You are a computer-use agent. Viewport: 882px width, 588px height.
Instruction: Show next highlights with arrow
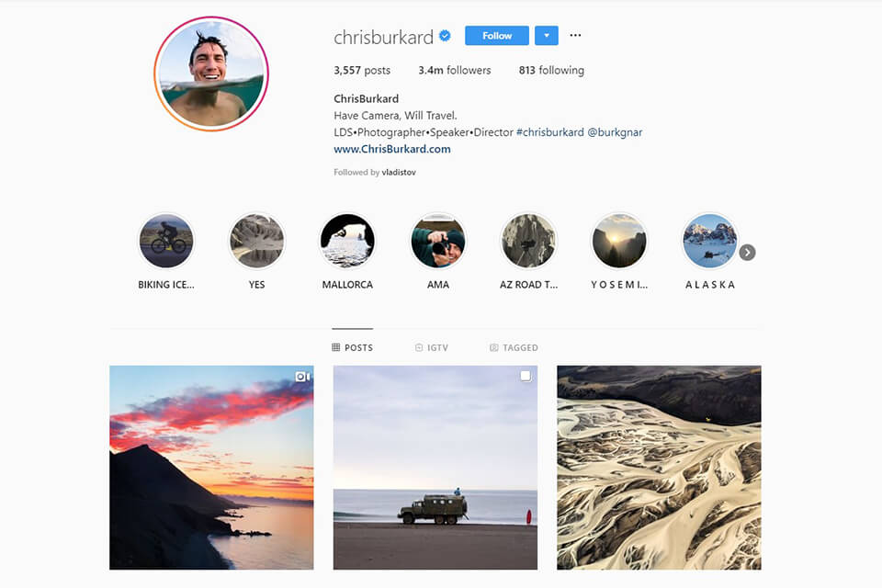tap(747, 253)
